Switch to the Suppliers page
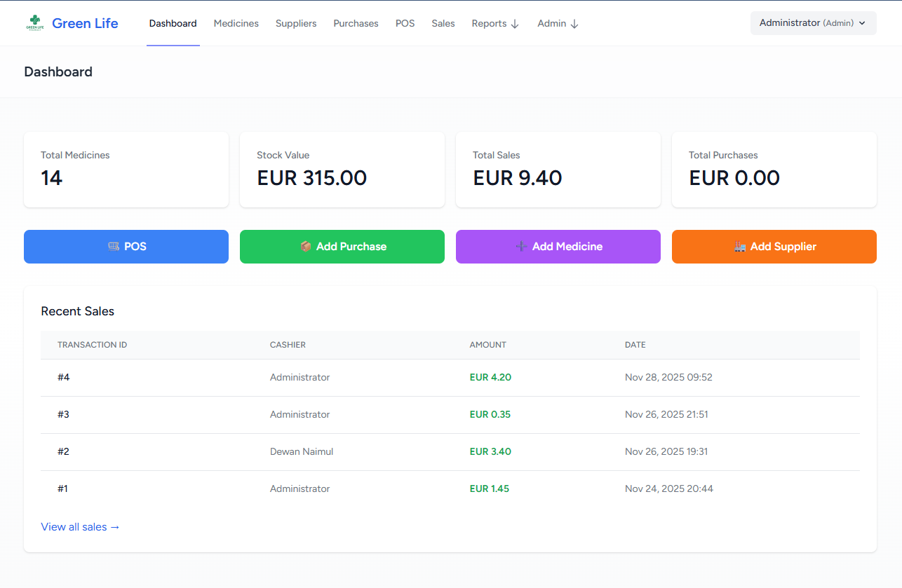The image size is (902, 588). point(296,24)
